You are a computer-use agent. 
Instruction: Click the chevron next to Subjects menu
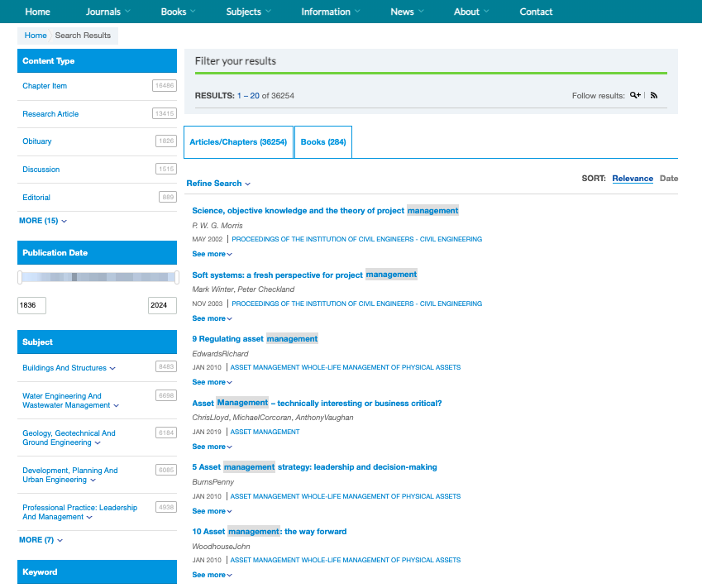pos(268,12)
